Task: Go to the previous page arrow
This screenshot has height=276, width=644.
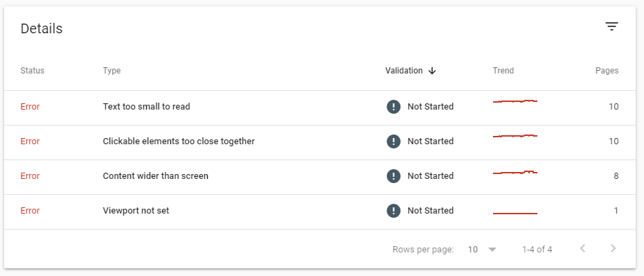Action: point(582,248)
